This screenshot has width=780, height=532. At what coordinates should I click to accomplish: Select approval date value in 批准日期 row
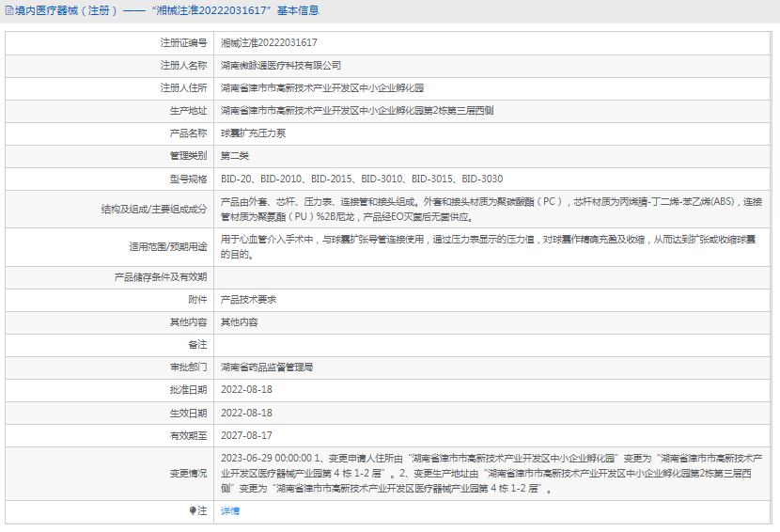click(246, 390)
